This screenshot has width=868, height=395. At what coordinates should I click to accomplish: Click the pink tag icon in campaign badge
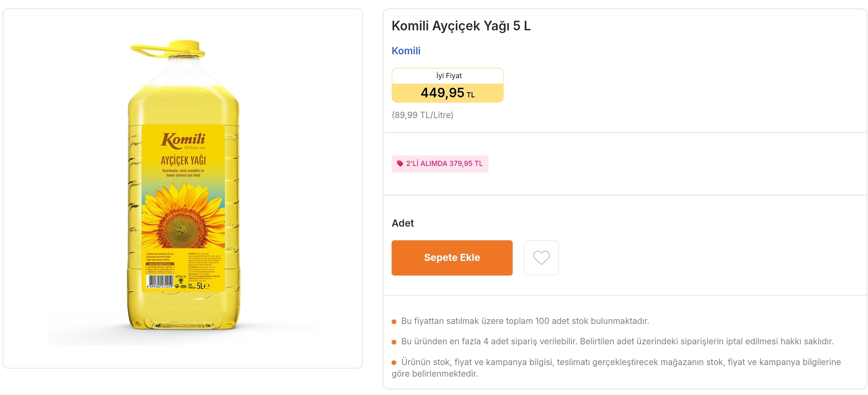(x=400, y=164)
